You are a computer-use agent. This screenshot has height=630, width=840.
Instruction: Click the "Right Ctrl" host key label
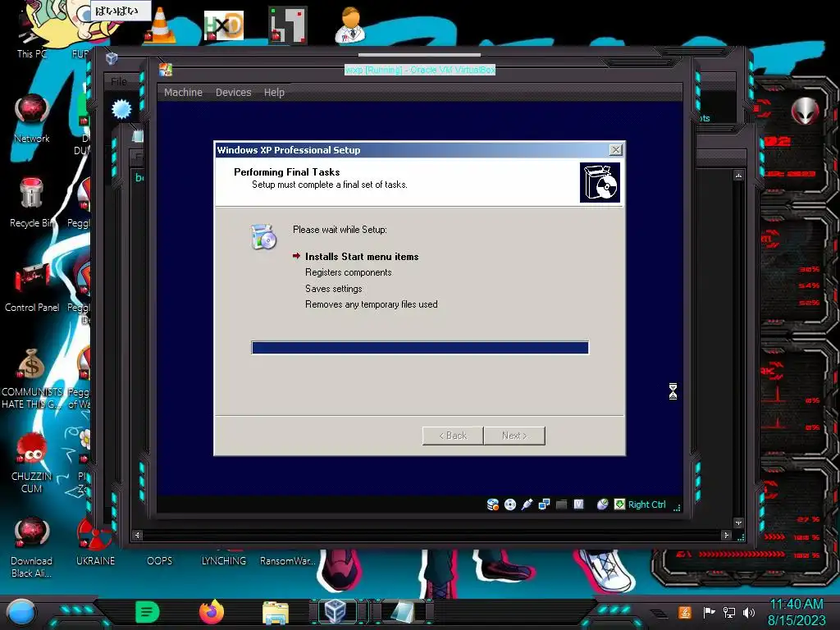coord(646,504)
